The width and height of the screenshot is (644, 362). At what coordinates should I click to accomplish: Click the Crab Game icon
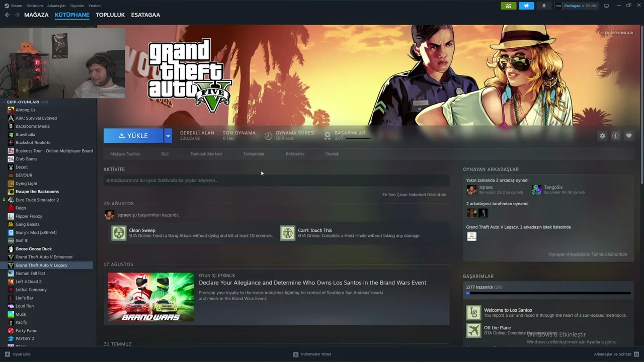point(11,159)
